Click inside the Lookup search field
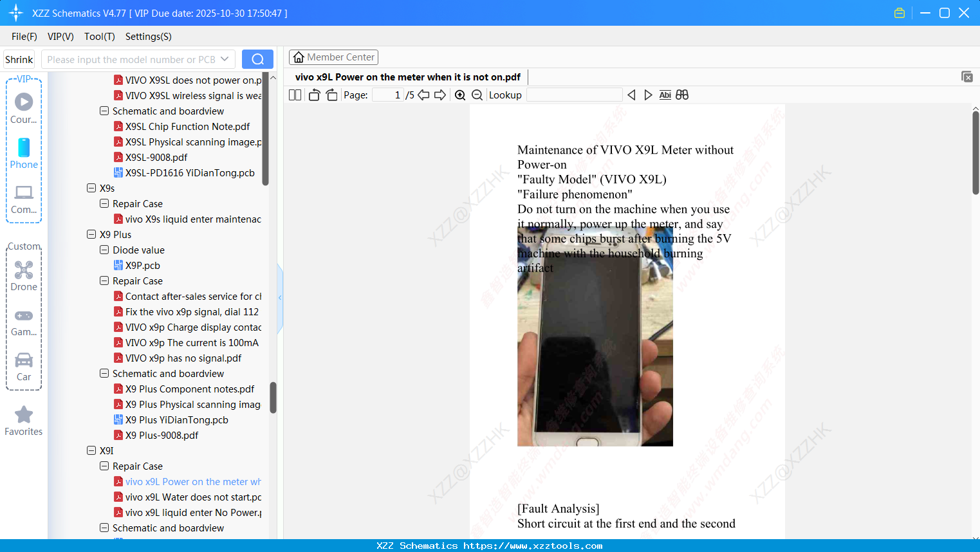The image size is (980, 552). 575,95
